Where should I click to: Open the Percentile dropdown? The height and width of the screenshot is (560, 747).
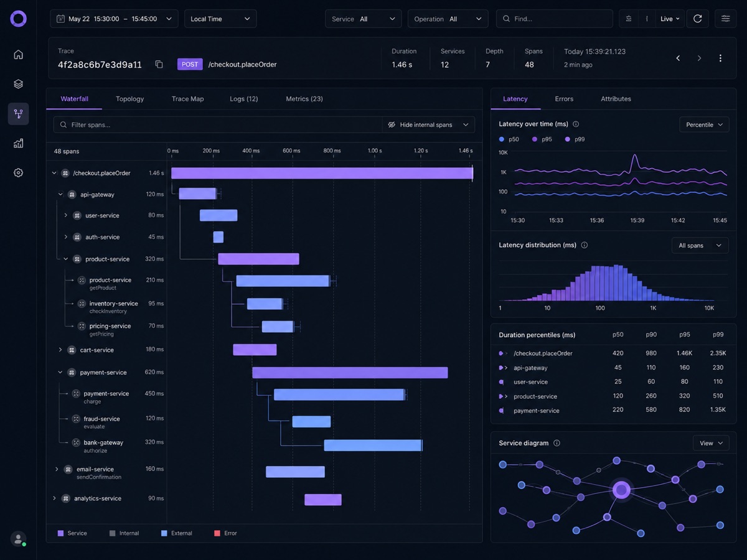704,124
